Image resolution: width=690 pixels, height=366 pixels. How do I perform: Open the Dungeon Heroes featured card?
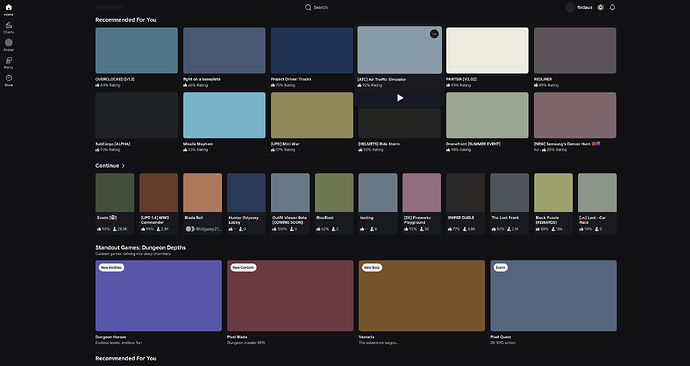coord(158,296)
